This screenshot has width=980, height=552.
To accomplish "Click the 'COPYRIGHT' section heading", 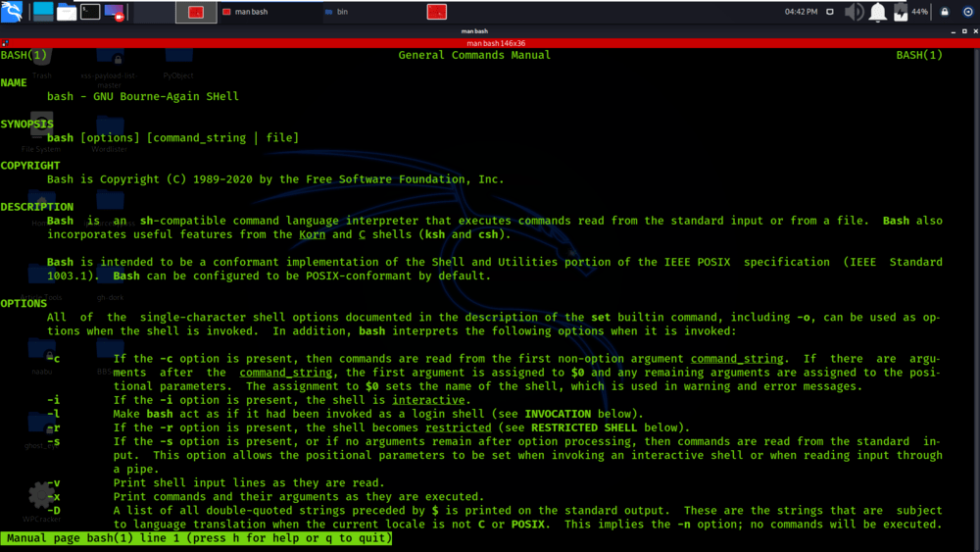I will click(x=30, y=165).
